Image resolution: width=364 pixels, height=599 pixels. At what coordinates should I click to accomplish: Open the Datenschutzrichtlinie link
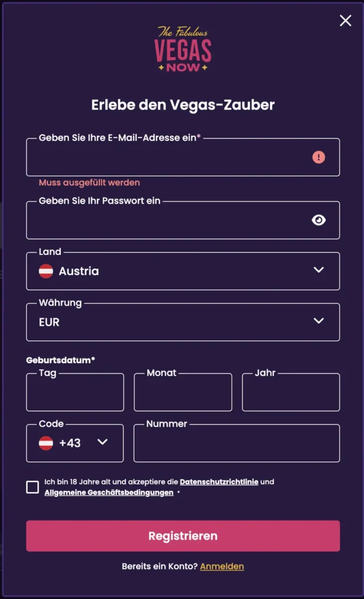[219, 482]
